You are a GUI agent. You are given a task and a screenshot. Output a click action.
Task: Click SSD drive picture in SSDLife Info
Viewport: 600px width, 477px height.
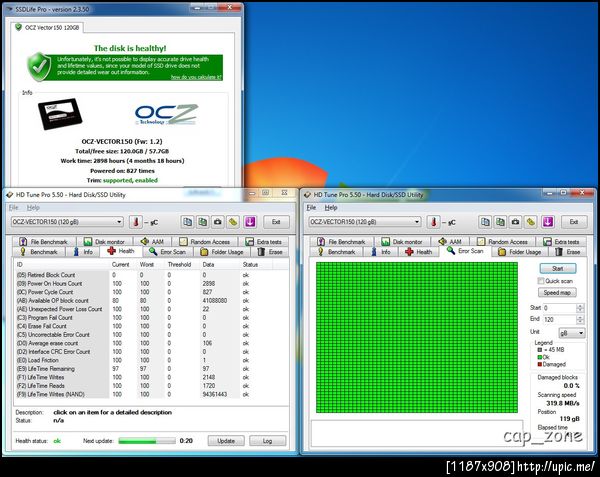(60, 114)
